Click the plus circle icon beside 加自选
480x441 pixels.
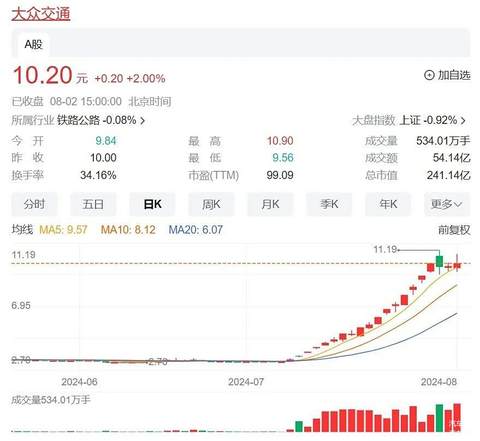[x=429, y=75]
